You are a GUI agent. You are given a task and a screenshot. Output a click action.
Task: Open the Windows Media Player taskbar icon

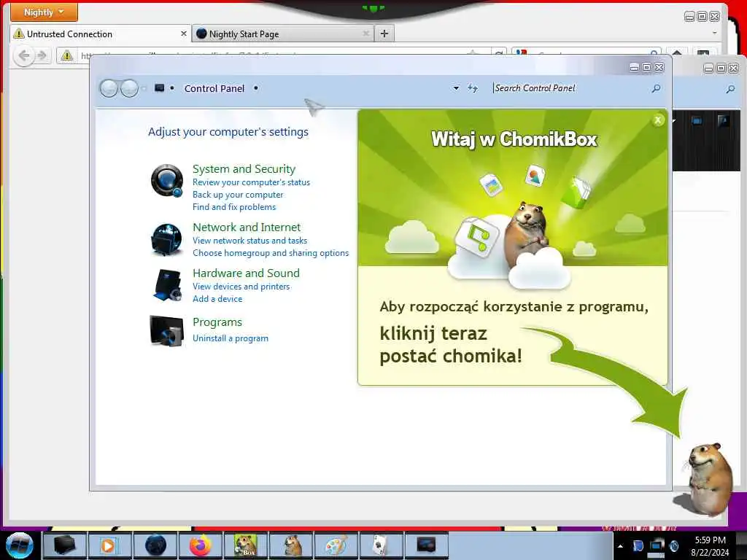[109, 545]
